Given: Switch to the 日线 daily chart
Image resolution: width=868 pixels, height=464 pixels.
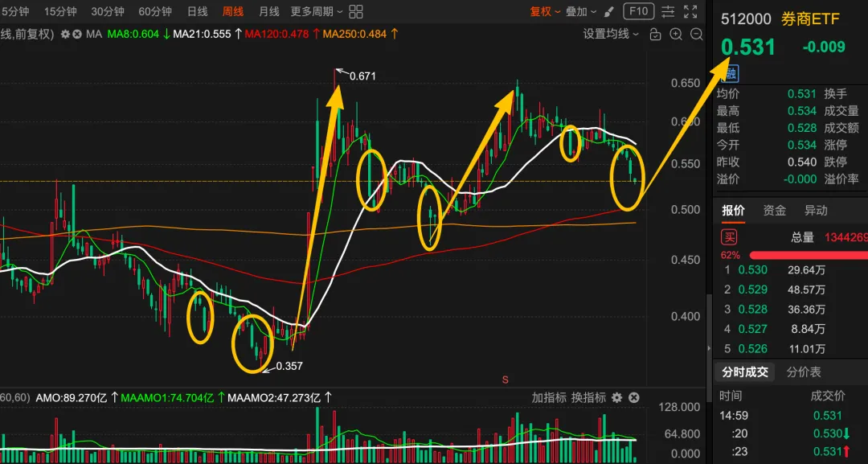Looking at the screenshot, I should 197,11.
